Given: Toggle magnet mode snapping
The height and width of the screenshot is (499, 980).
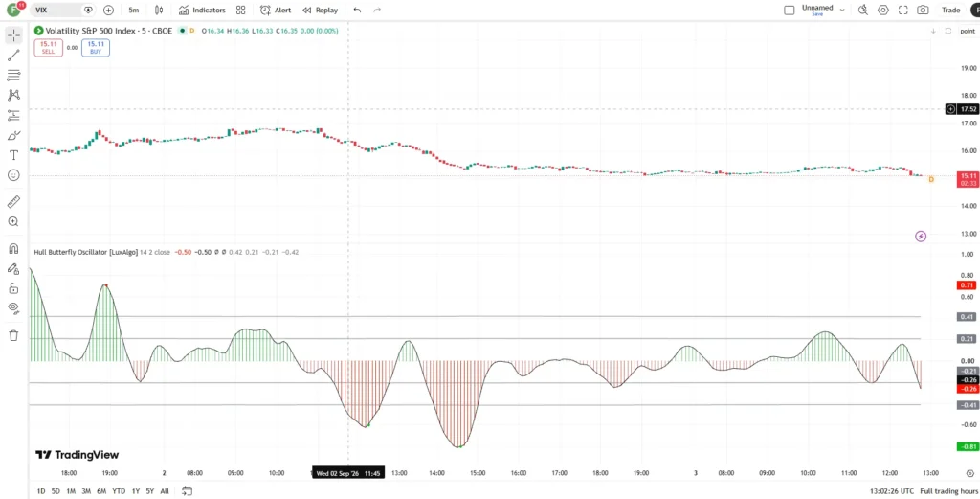Looking at the screenshot, I should 13,249.
